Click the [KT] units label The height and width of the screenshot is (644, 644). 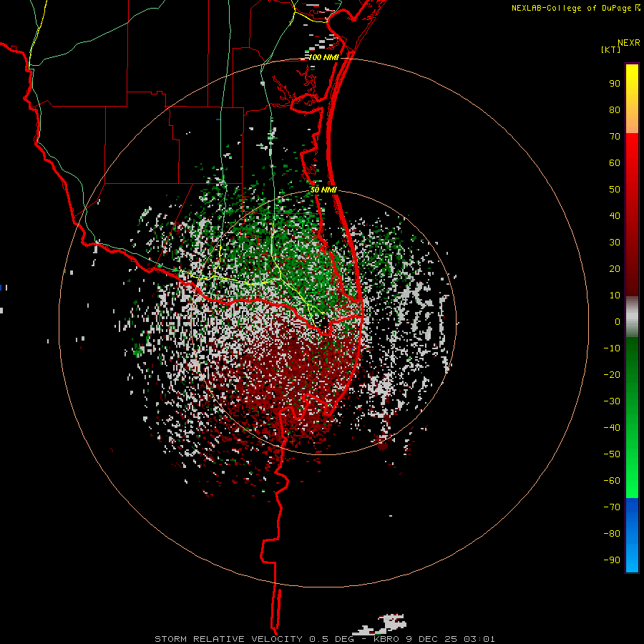[611, 49]
